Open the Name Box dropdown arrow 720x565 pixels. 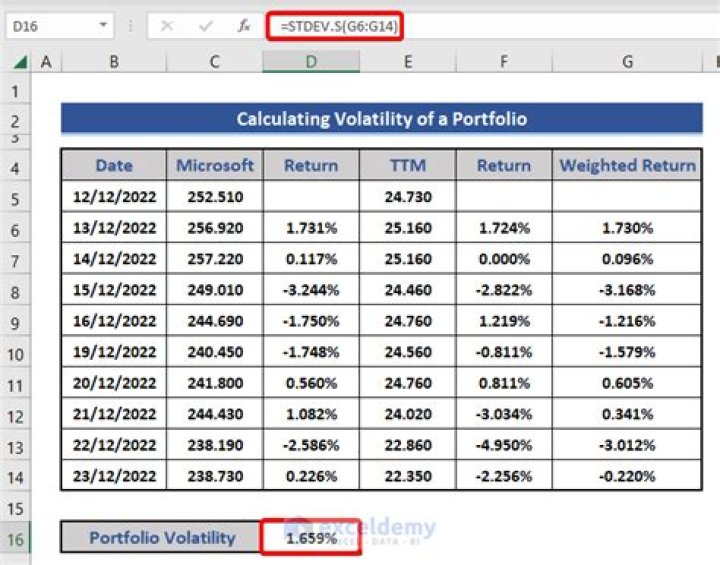coord(104,27)
